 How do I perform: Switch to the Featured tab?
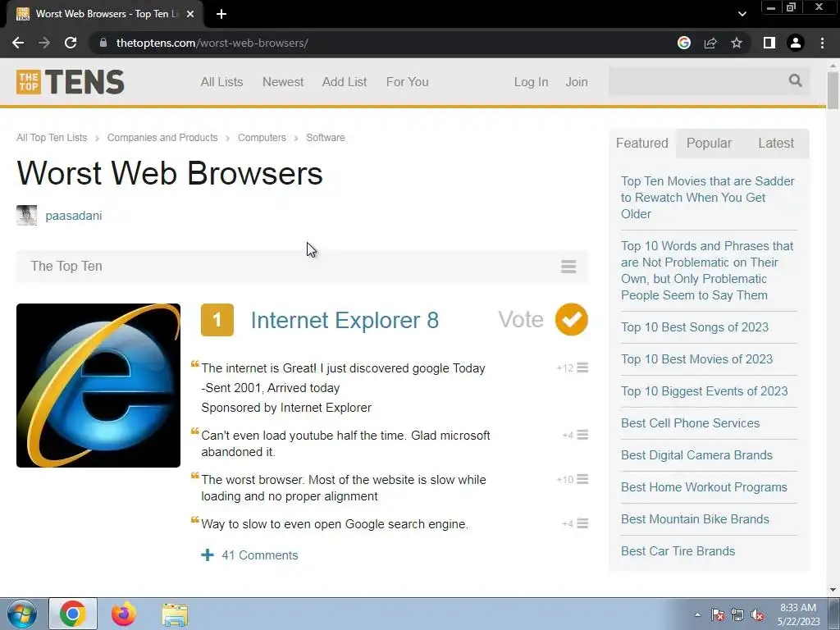click(x=641, y=143)
